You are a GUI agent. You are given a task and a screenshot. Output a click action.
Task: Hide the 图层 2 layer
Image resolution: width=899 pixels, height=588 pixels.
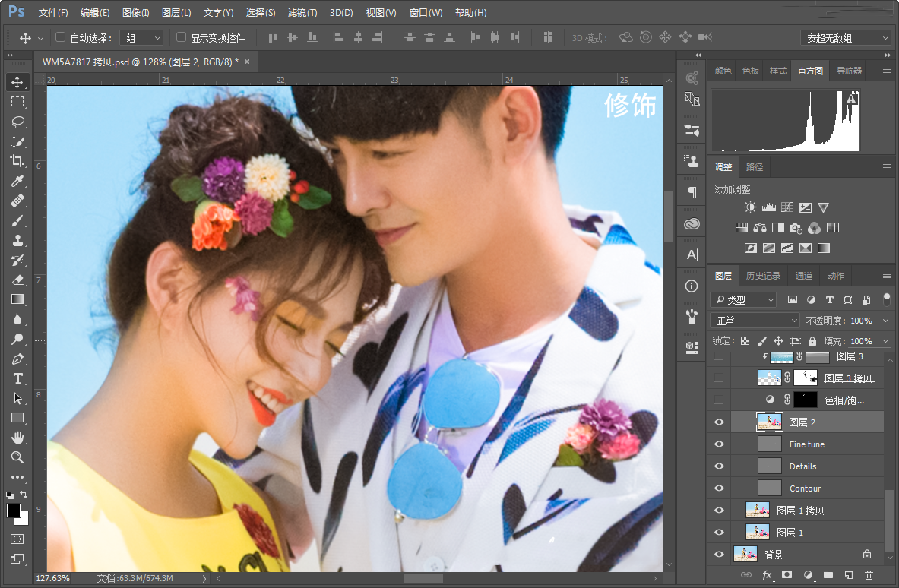coord(719,422)
